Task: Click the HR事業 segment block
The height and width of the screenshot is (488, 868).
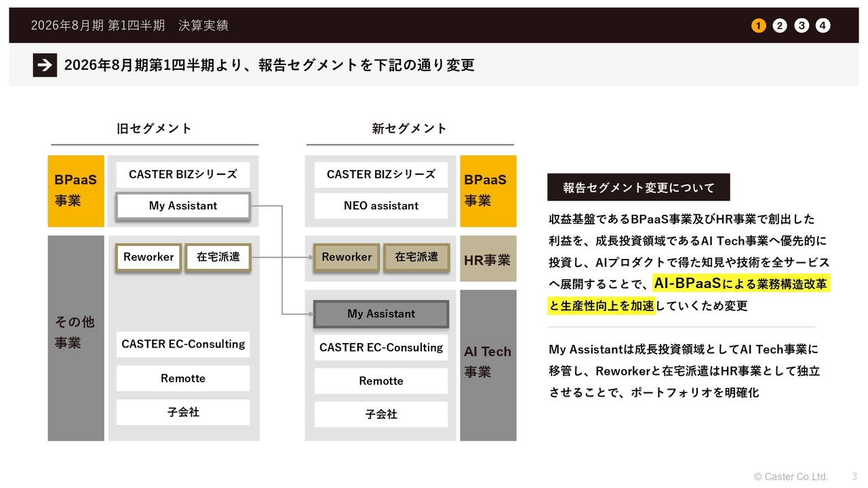Action: point(488,259)
